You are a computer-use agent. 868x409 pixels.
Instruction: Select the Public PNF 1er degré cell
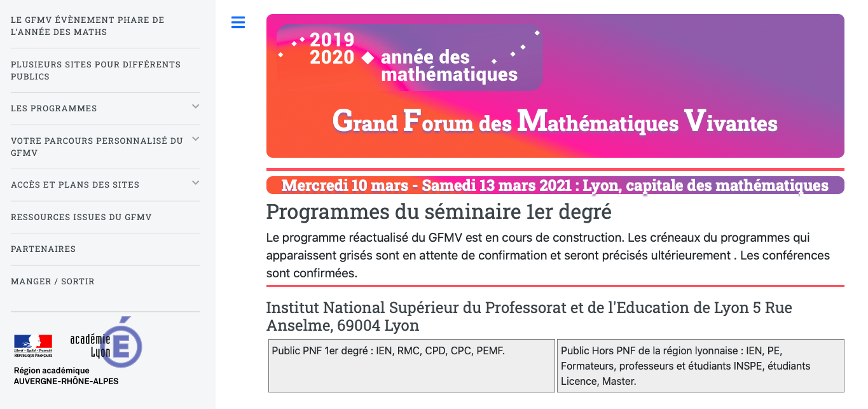411,366
